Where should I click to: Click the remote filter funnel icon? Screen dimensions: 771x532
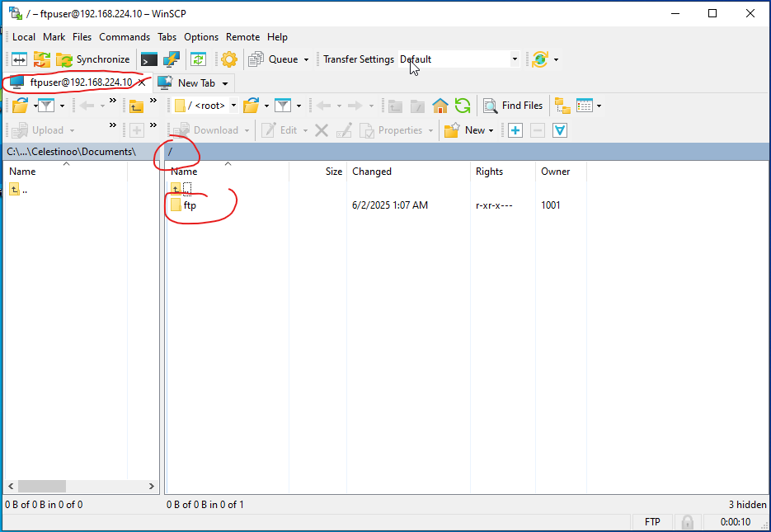point(283,106)
